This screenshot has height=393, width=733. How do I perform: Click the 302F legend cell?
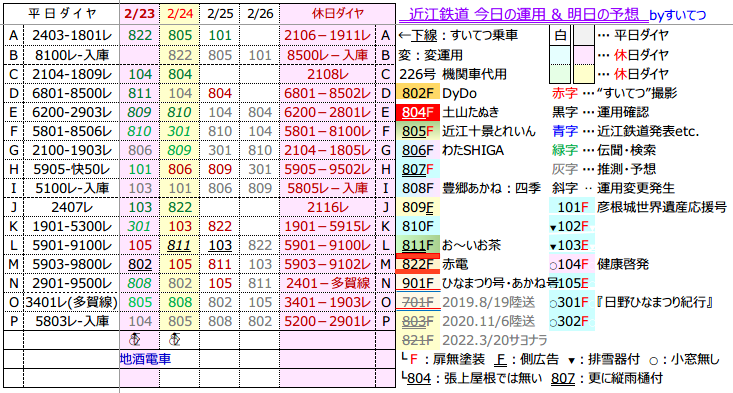coord(572,321)
